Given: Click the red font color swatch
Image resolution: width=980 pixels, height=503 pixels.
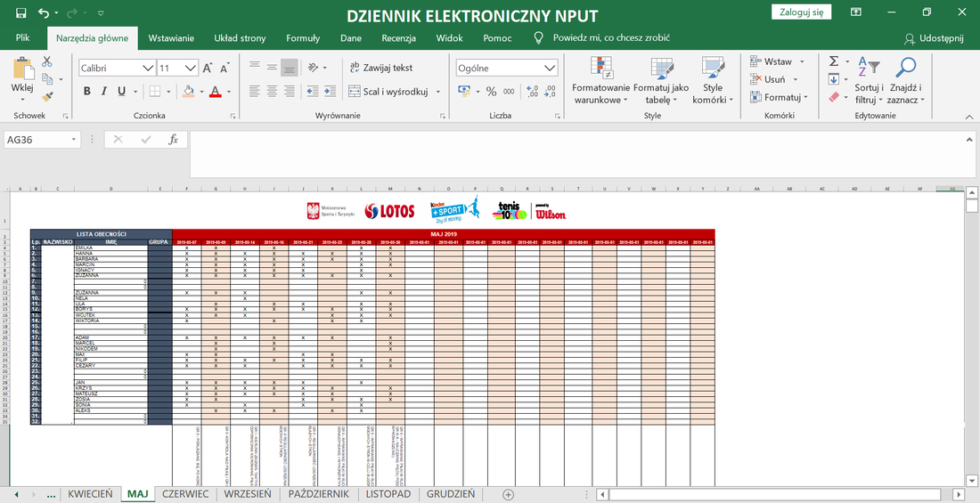Looking at the screenshot, I should pyautogui.click(x=215, y=92).
